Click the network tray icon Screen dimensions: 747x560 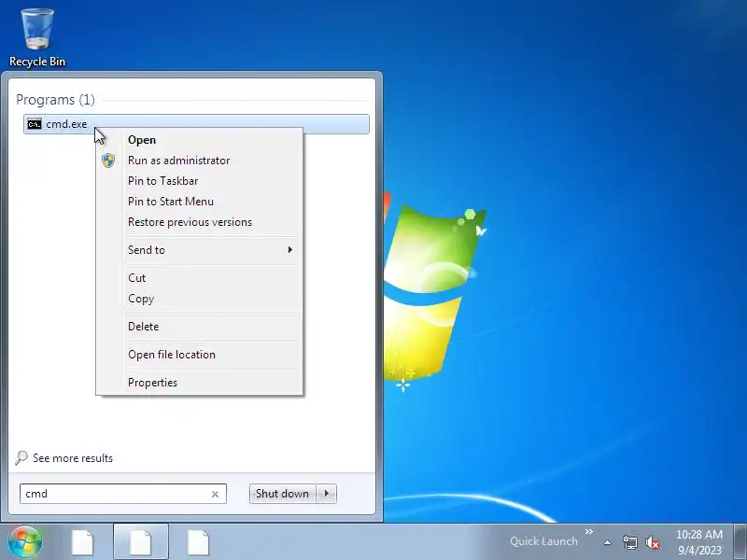(629, 542)
